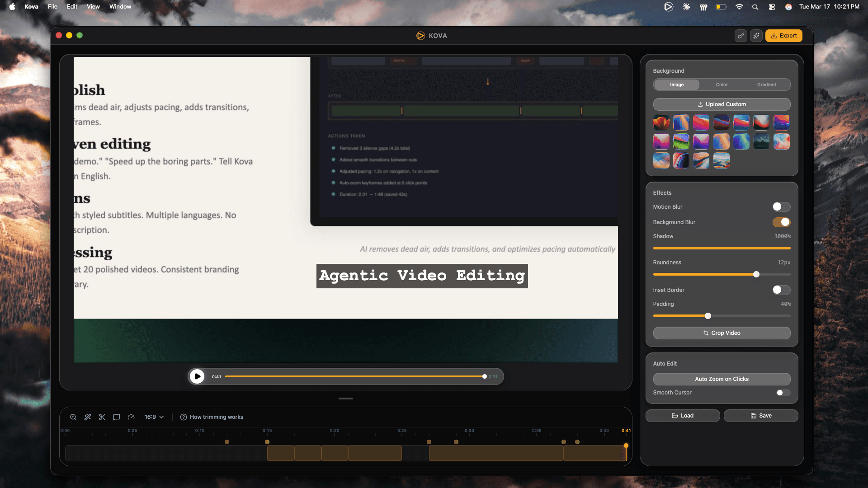Open the captions speech bubble tool
This screenshot has height=488, width=868.
point(117,417)
